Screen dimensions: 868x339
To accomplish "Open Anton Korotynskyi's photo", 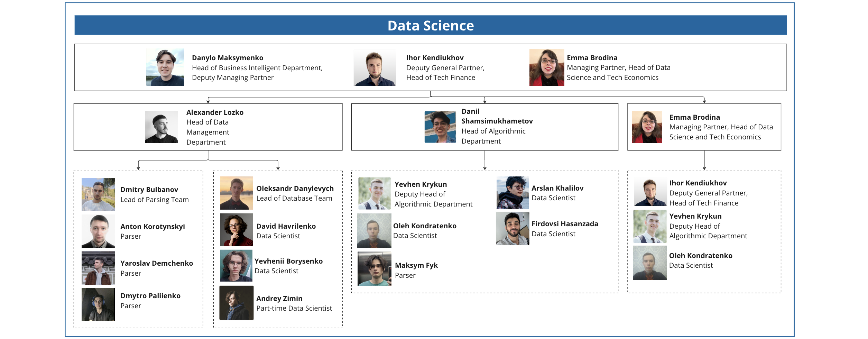I will 98,231.
